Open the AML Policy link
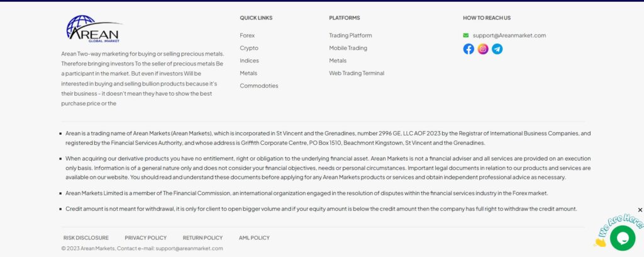644x257 pixels. [254, 238]
